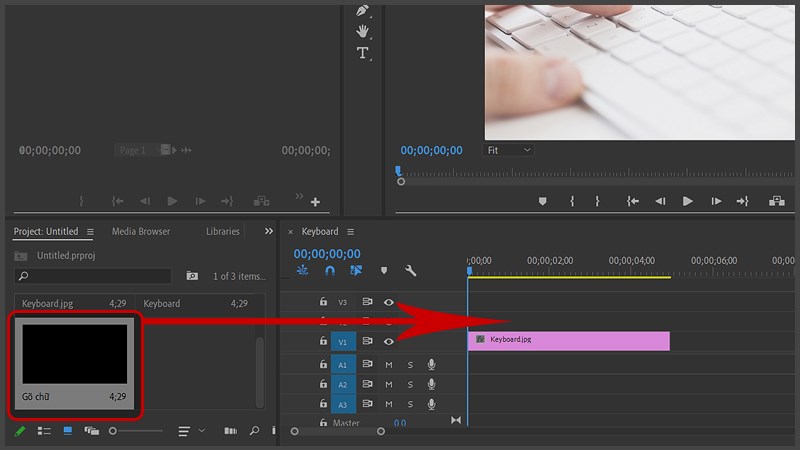This screenshot has height=450, width=800.
Task: Select the Pen tool
Action: pyautogui.click(x=362, y=10)
